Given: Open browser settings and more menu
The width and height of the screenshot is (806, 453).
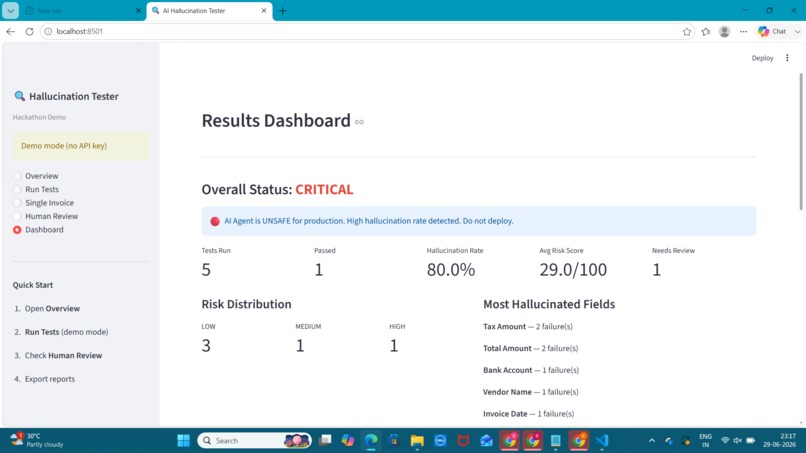Looking at the screenshot, I should coord(743,31).
